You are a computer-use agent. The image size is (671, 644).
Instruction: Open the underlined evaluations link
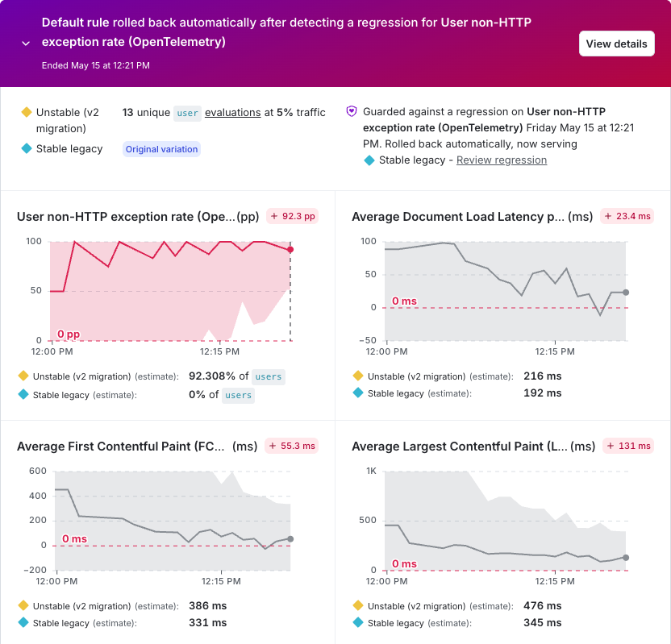[x=233, y=113]
